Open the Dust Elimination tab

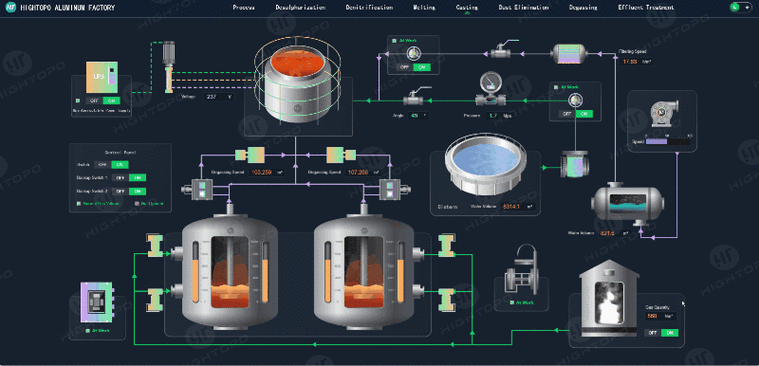point(524,8)
